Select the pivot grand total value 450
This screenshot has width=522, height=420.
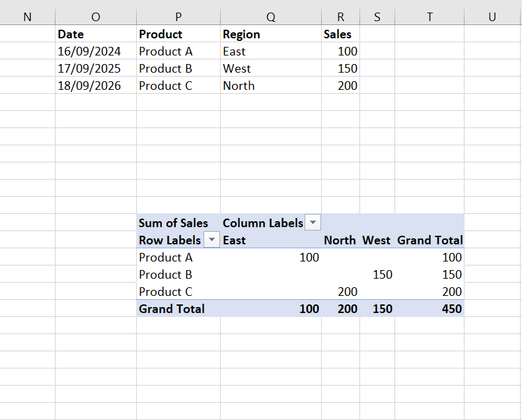click(x=452, y=309)
